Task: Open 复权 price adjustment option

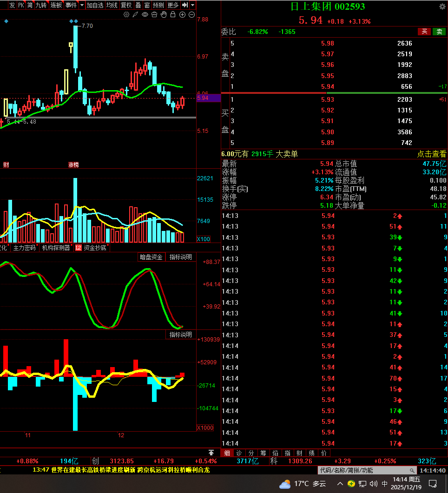Action: point(126,5)
